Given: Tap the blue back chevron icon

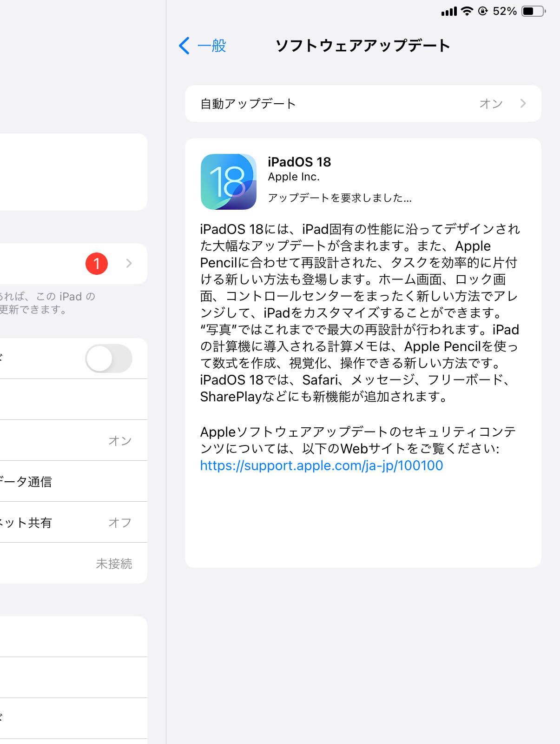Looking at the screenshot, I should pos(184,46).
